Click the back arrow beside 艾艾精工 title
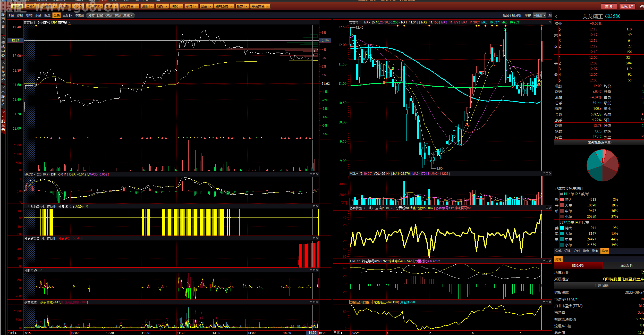Image resolution: width=644 pixels, height=335 pixels. click(x=556, y=16)
